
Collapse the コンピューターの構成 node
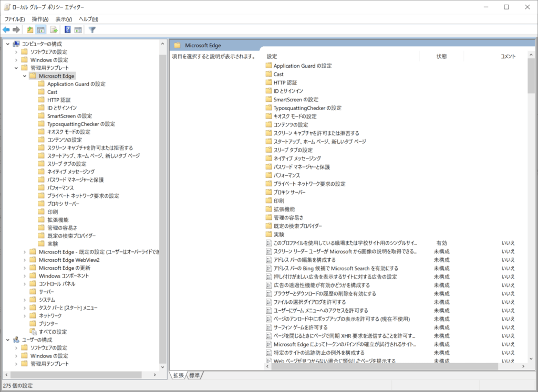(7, 44)
